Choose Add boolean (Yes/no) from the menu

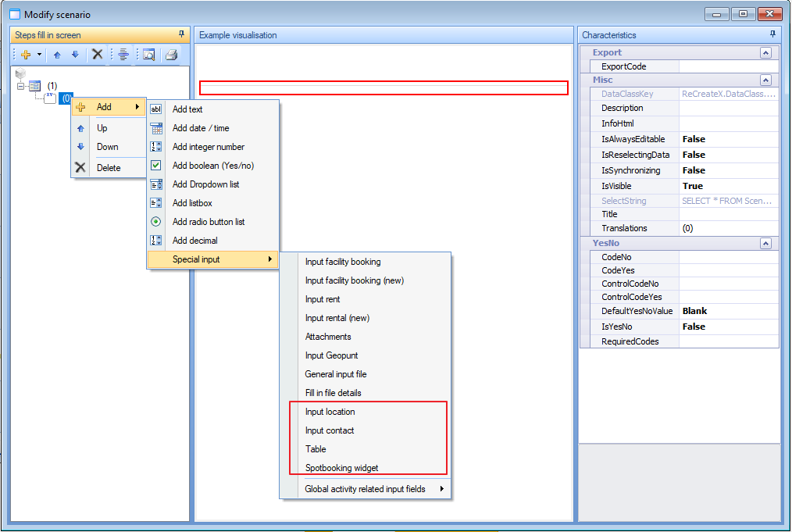212,166
